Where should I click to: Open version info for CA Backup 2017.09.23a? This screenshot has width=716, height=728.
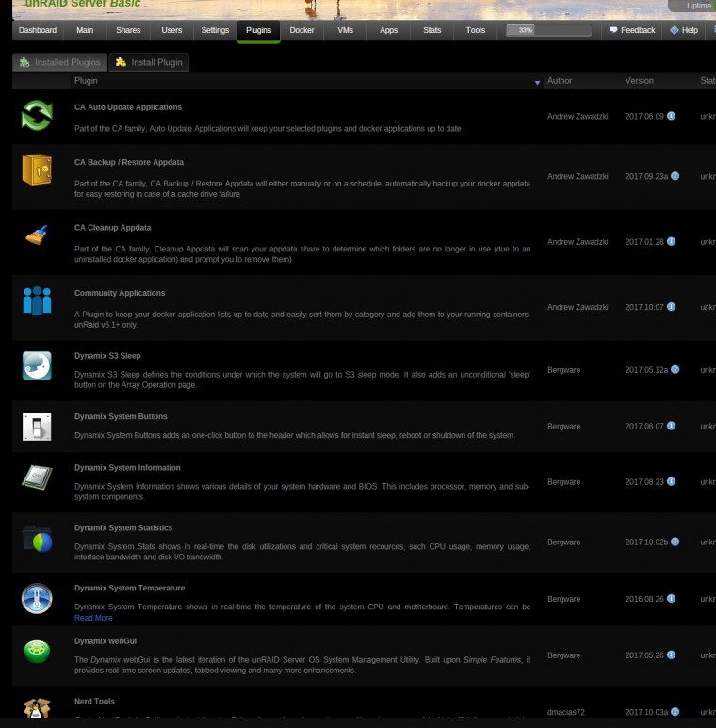click(675, 176)
